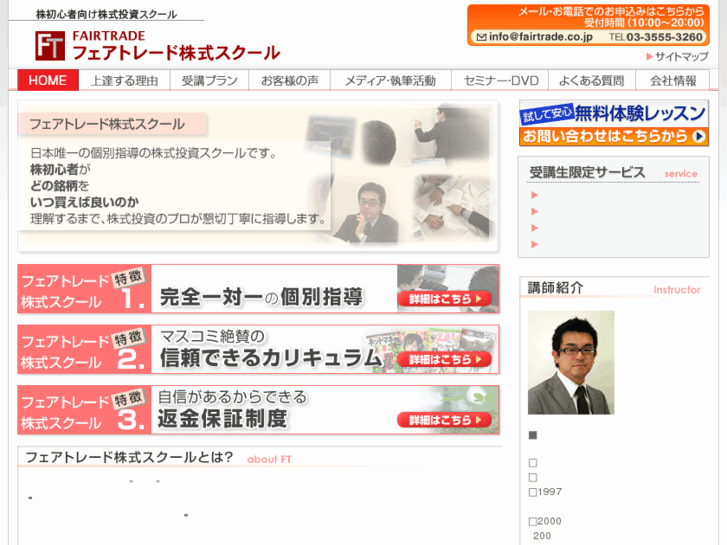
Task: Open the お客様の声 menu item
Action: tap(290, 80)
